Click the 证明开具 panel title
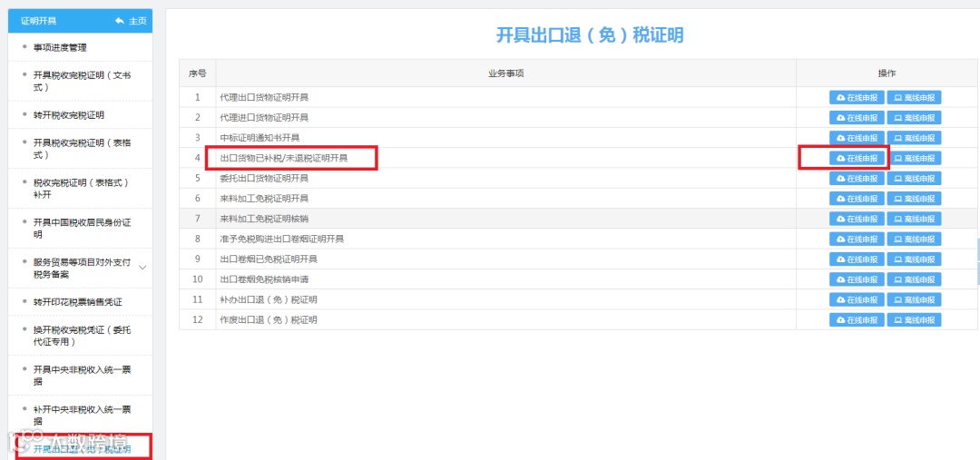Image resolution: width=980 pixels, height=460 pixels. (39, 21)
